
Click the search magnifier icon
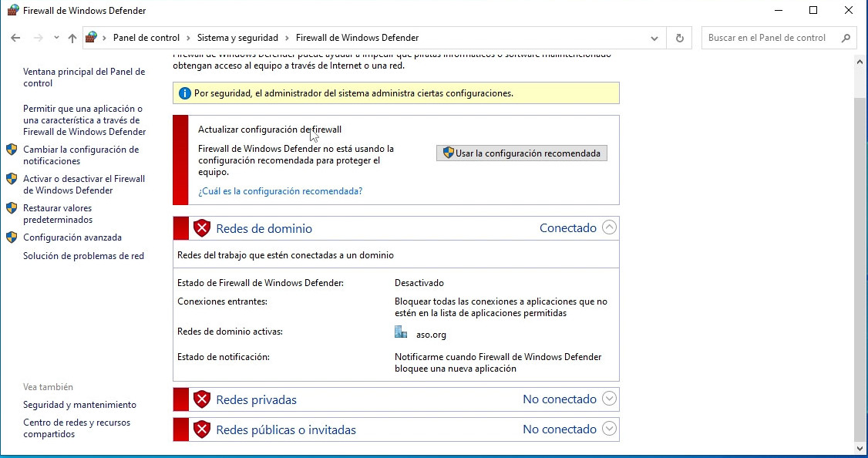pyautogui.click(x=846, y=38)
